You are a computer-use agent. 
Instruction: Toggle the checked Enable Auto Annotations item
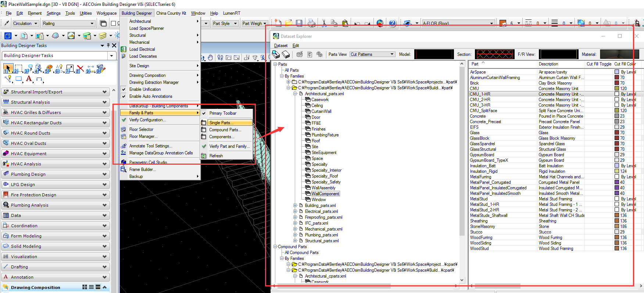[160, 96]
